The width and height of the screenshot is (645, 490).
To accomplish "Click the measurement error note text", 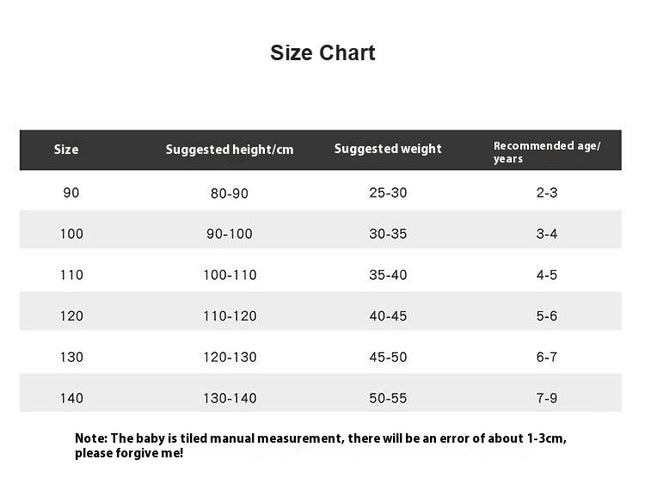I will (321, 446).
